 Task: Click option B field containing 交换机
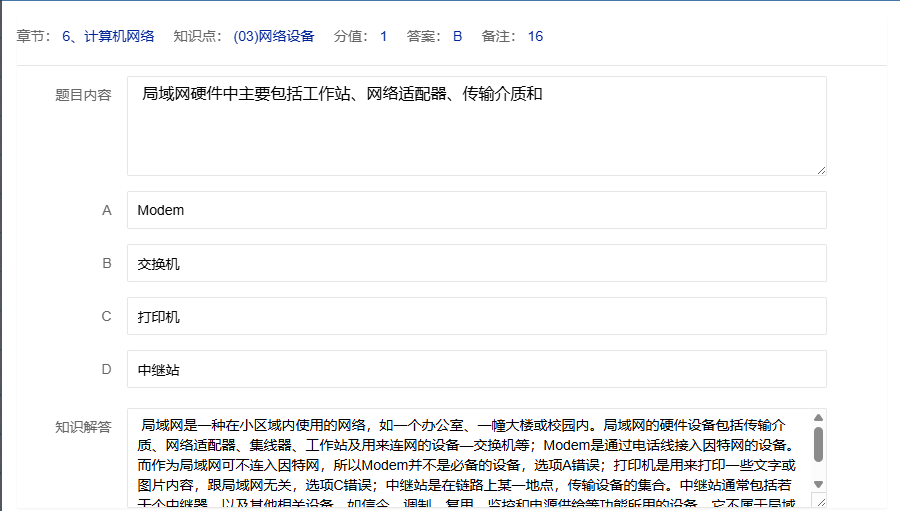476,263
